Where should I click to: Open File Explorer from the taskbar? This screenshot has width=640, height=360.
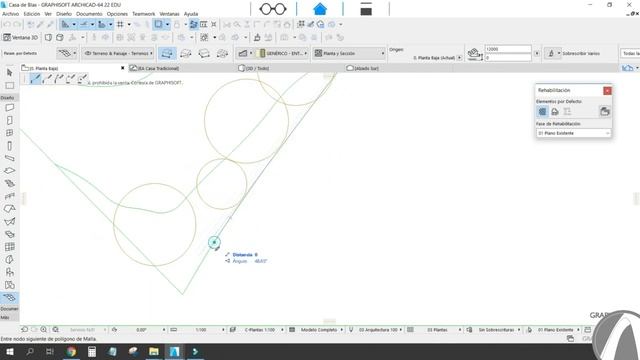[x=153, y=351]
